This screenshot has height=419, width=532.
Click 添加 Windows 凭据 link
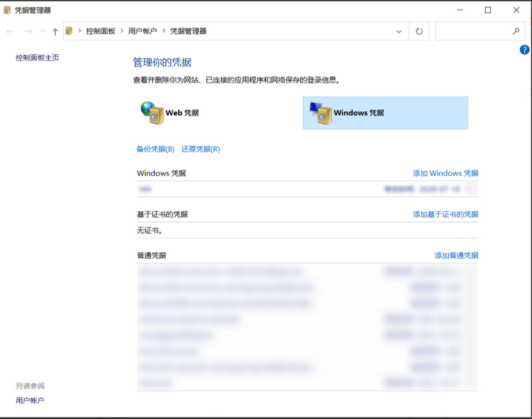coord(445,173)
